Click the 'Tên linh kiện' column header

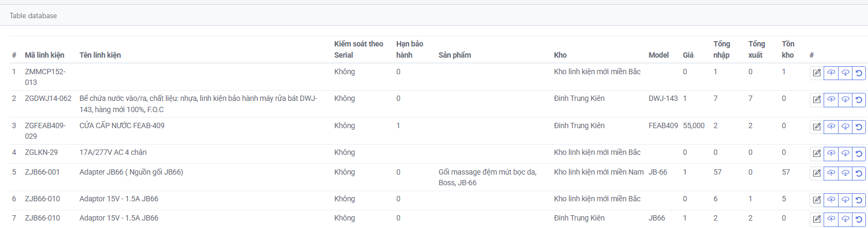(100, 55)
